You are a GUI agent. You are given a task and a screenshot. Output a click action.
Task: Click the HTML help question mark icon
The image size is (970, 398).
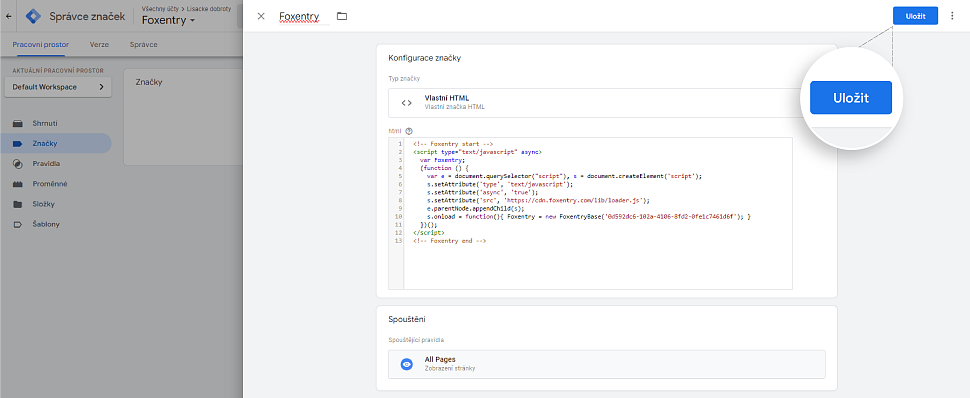(x=409, y=131)
